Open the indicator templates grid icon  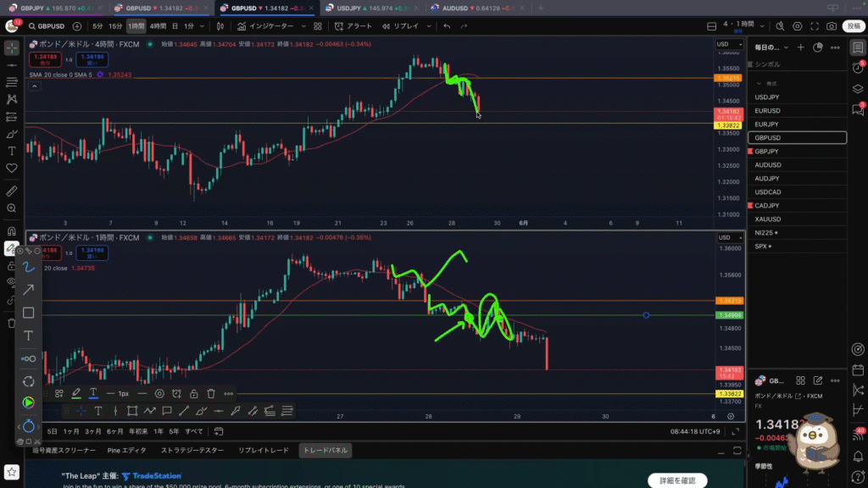click(x=318, y=26)
